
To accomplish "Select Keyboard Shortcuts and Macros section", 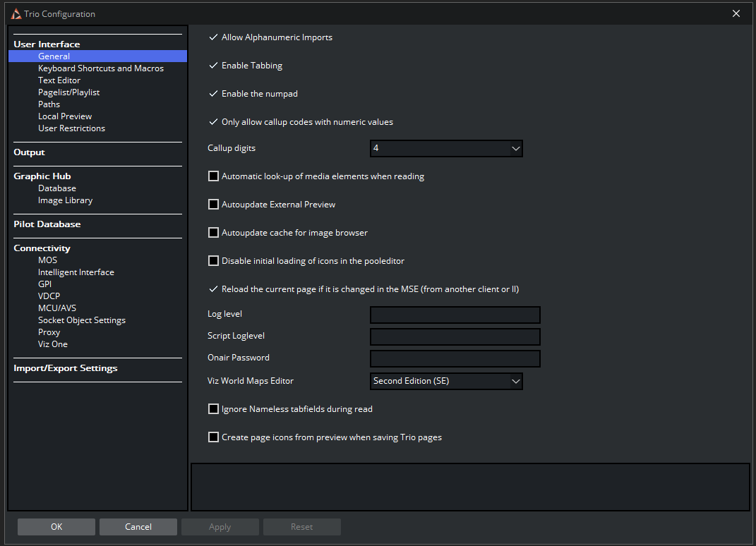I will tap(100, 68).
